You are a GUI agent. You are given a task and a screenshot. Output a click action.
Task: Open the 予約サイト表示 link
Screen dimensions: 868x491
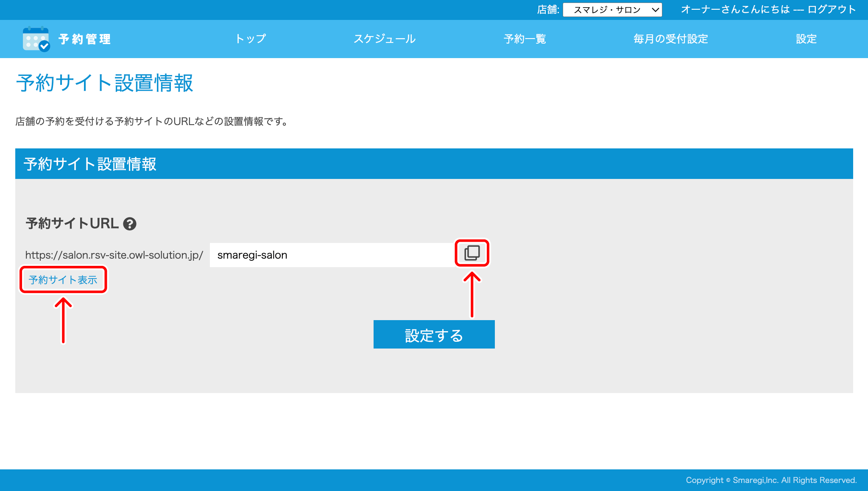point(63,280)
